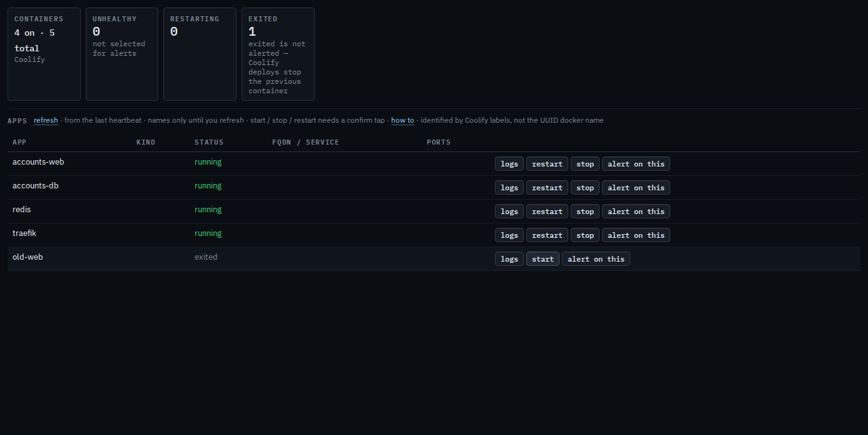
Task: Click the Containers summary card
Action: tap(44, 54)
